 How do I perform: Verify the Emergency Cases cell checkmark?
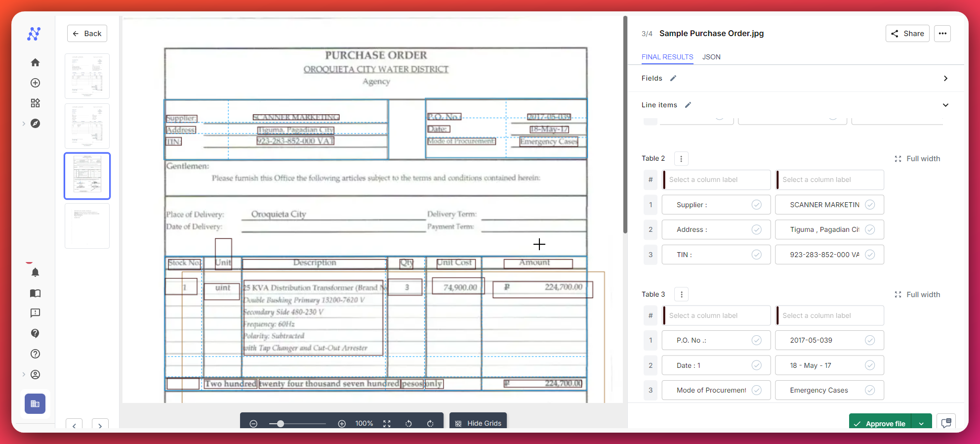tap(870, 390)
